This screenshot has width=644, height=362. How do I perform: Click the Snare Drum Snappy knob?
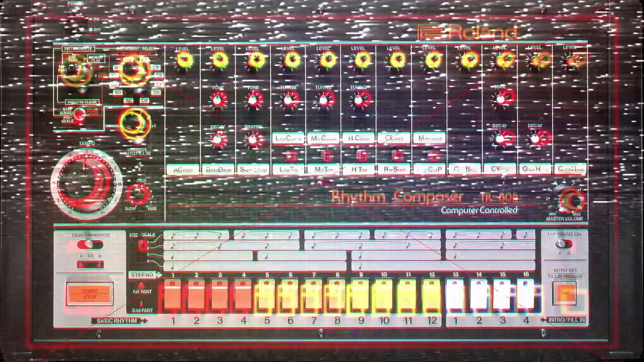point(254,140)
